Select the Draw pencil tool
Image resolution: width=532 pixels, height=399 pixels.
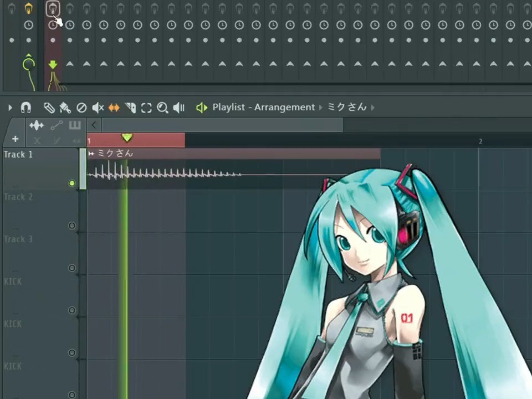coord(49,108)
